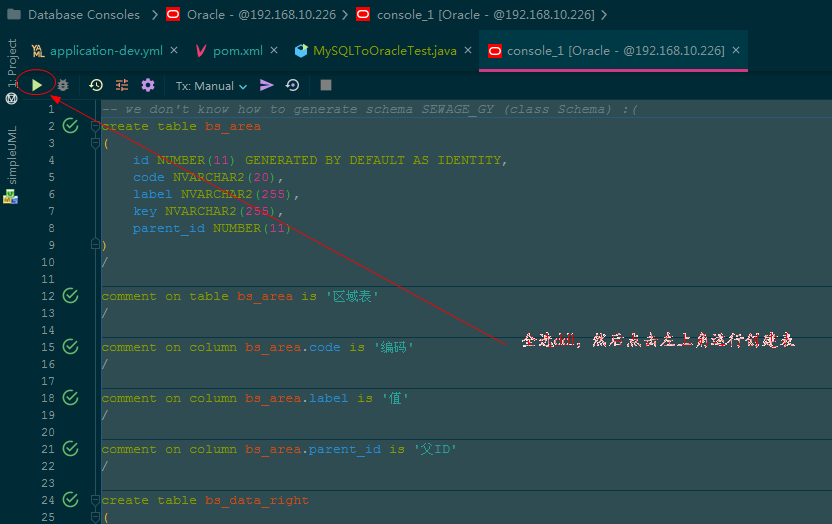Switch to the application-dev.yml tab

pos(106,51)
